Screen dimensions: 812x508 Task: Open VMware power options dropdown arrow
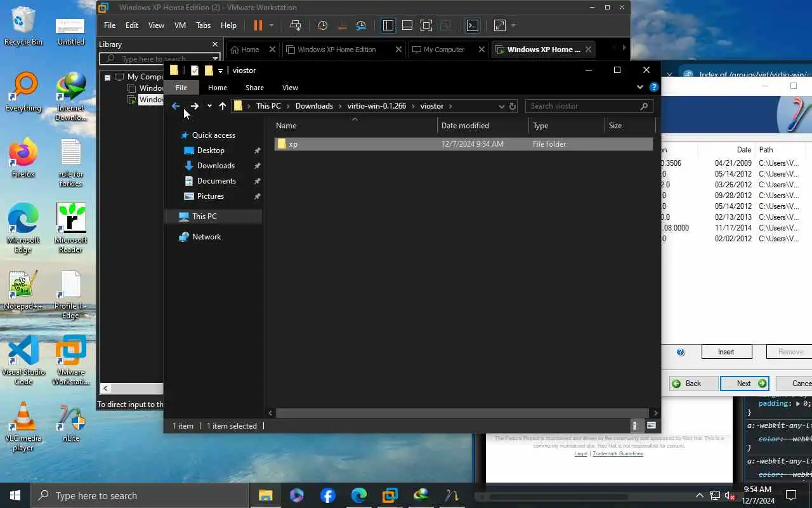click(272, 25)
